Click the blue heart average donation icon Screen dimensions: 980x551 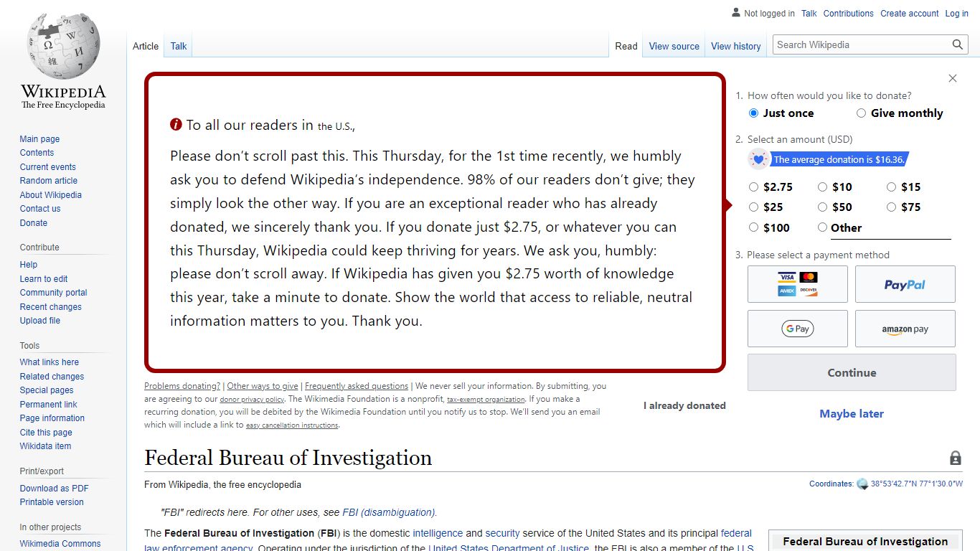[x=758, y=159]
